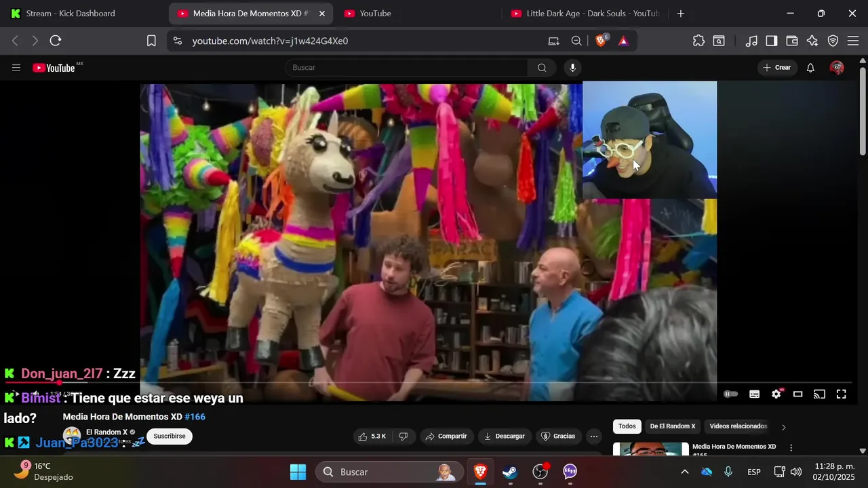Open the Brave VPN shield icon
This screenshot has width=868, height=488.
[x=833, y=41]
